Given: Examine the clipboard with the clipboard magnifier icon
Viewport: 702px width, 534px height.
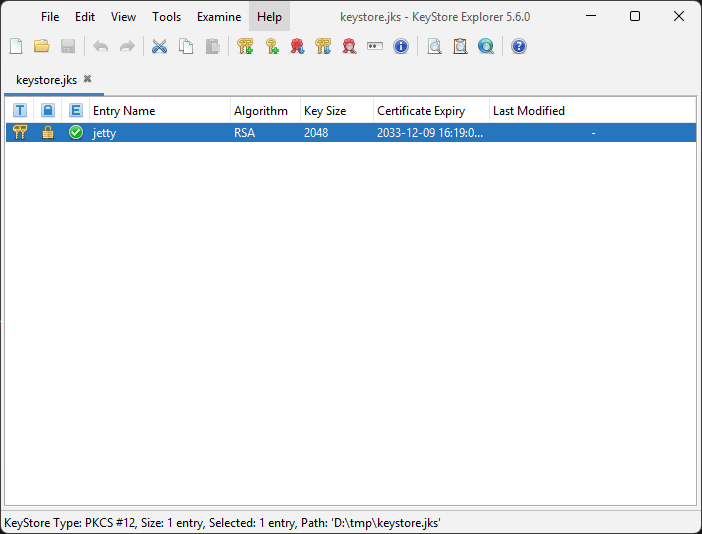Looking at the screenshot, I should point(460,46).
